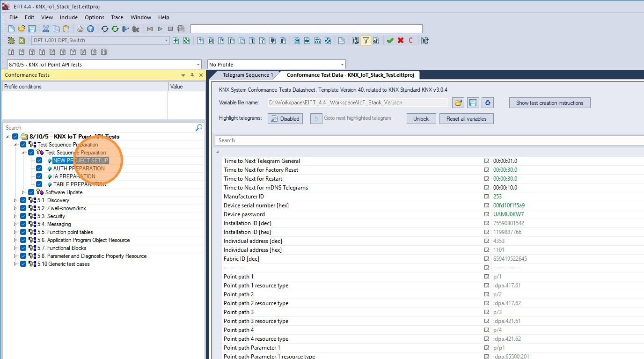The width and height of the screenshot is (644, 359).
Task: Expand the 5.10 Generic test cases node
Action: coord(15,264)
